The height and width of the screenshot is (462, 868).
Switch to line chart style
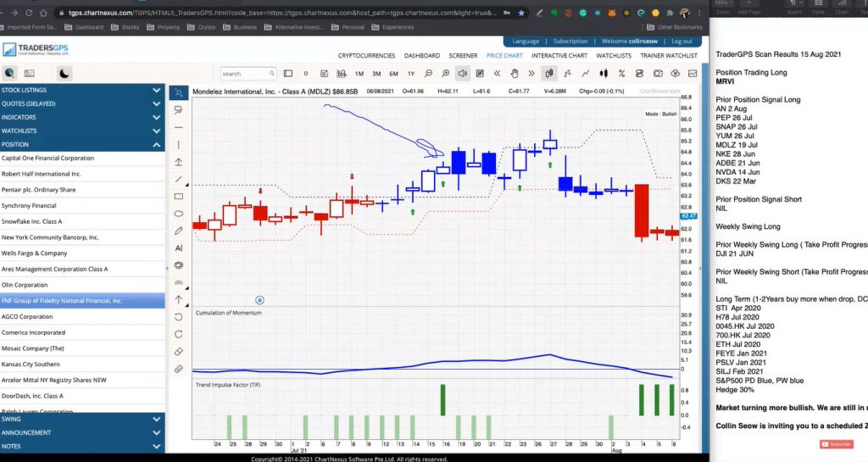point(585,73)
